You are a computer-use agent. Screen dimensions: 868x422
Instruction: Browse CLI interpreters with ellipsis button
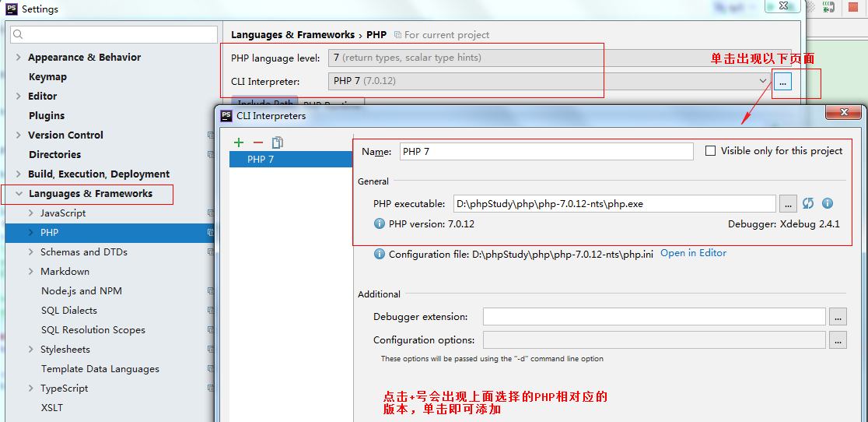coord(782,81)
